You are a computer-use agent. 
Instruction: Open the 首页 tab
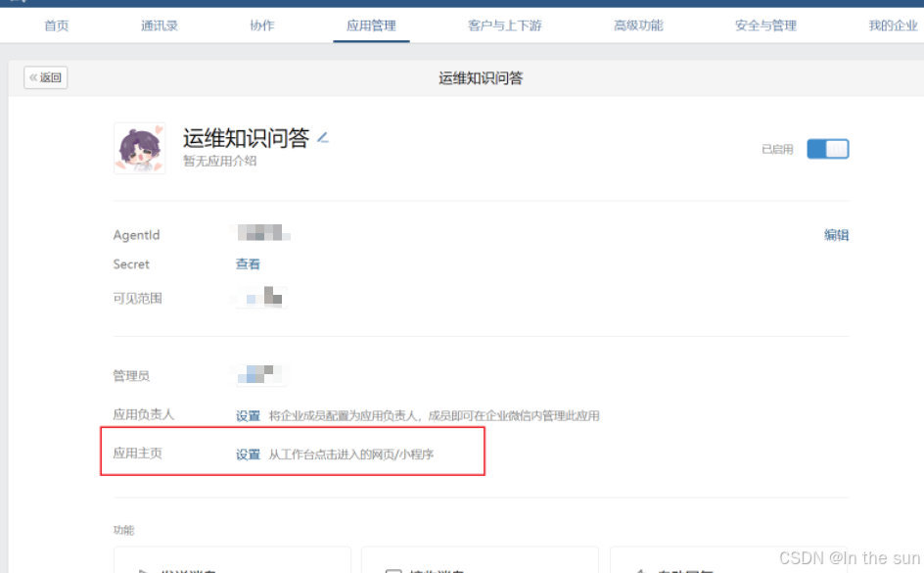(57, 25)
